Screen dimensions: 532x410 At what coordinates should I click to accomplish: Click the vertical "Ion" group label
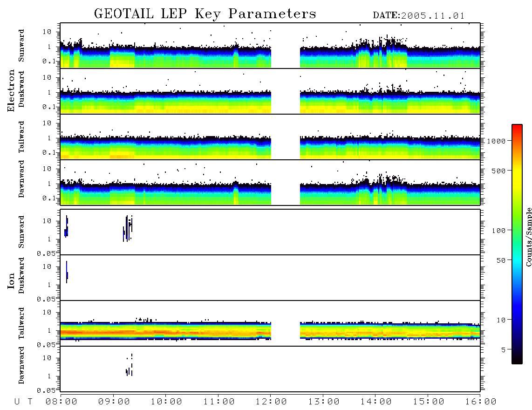tap(11, 280)
